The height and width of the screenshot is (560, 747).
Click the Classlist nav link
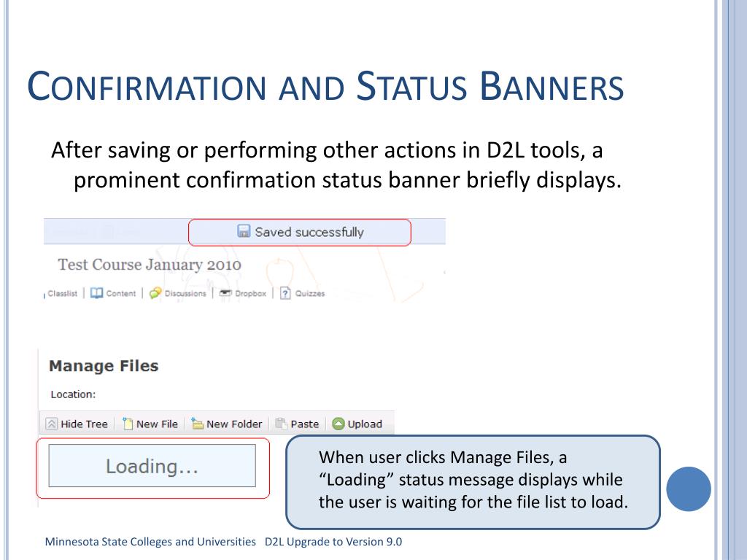[x=63, y=293]
